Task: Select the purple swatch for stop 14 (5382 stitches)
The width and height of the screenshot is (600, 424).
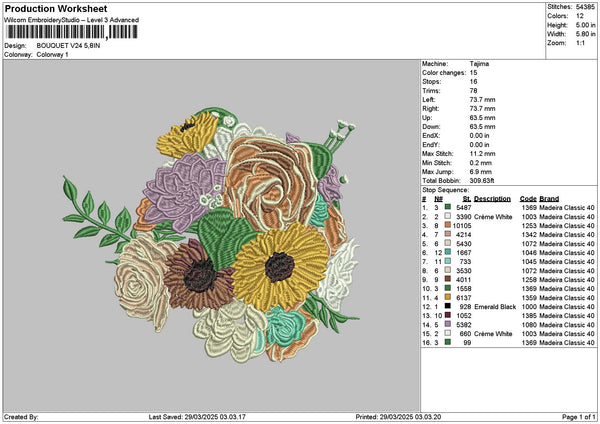Action: point(447,324)
